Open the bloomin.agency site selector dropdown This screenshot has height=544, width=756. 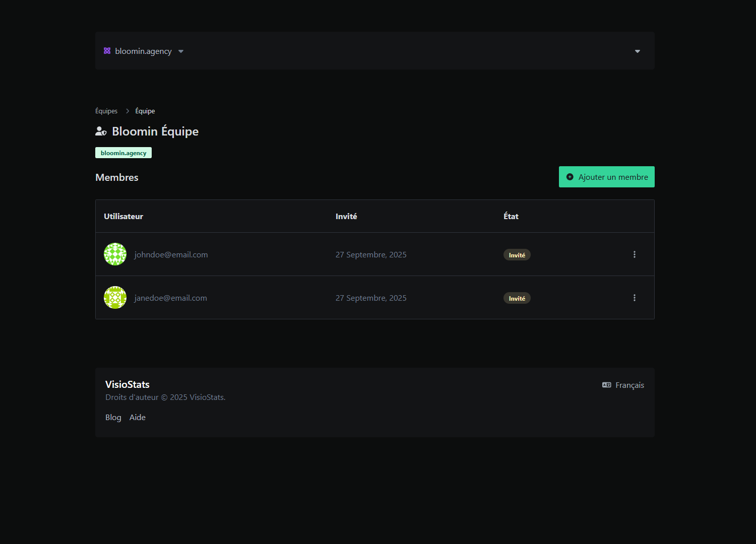pos(144,51)
